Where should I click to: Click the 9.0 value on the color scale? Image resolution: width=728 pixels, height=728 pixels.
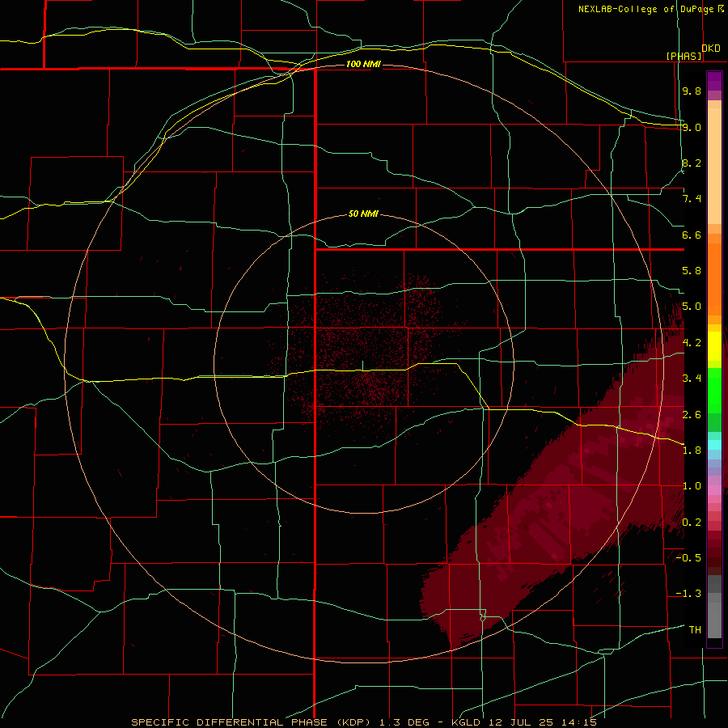point(692,127)
